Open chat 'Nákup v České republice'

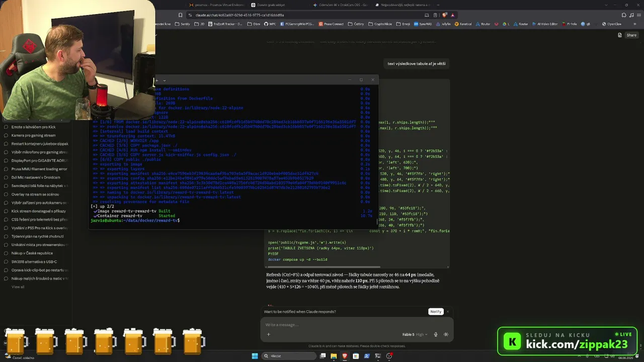pyautogui.click(x=36, y=253)
